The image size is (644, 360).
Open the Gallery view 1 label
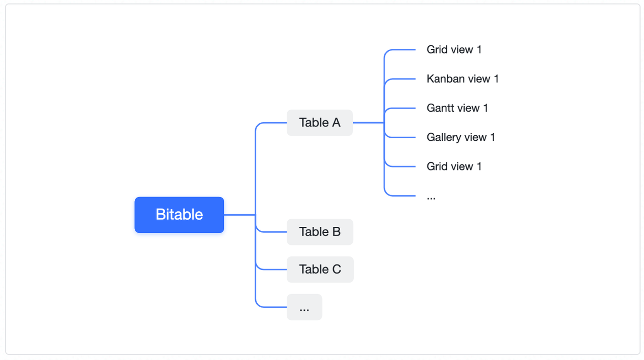pyautogui.click(x=460, y=137)
